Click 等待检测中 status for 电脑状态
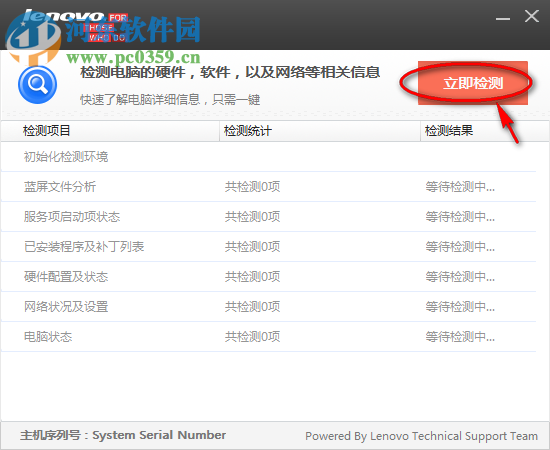Image resolution: width=550 pixels, height=450 pixels. coord(460,337)
